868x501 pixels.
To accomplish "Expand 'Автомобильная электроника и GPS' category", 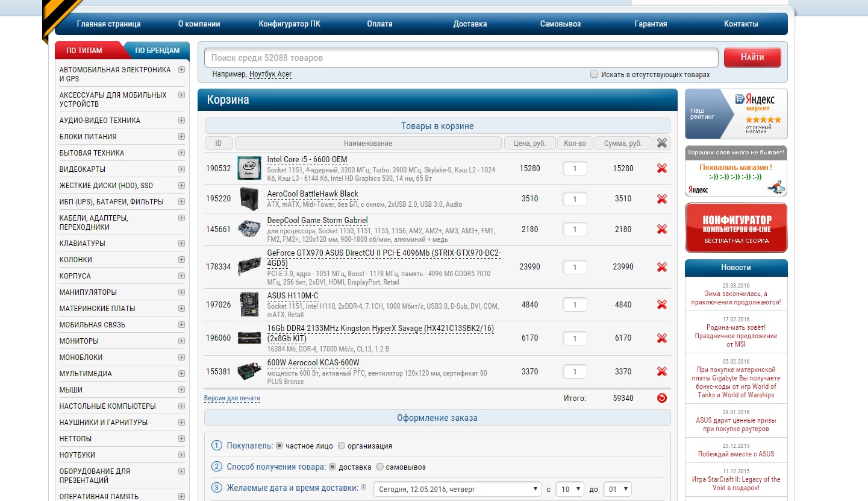I will pyautogui.click(x=181, y=70).
